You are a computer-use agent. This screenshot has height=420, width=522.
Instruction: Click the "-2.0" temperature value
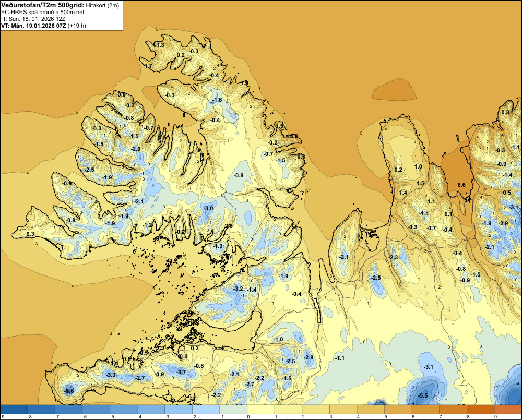click(136, 149)
